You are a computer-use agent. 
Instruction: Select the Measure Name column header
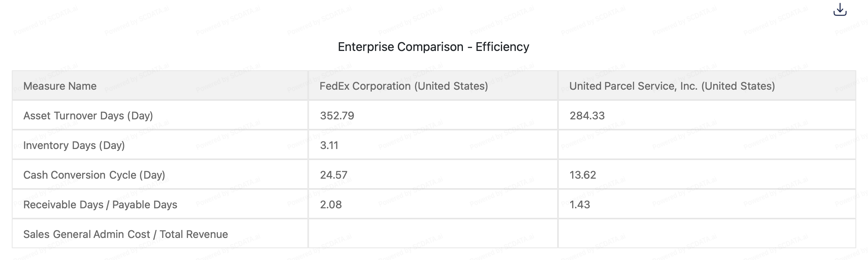click(x=60, y=86)
